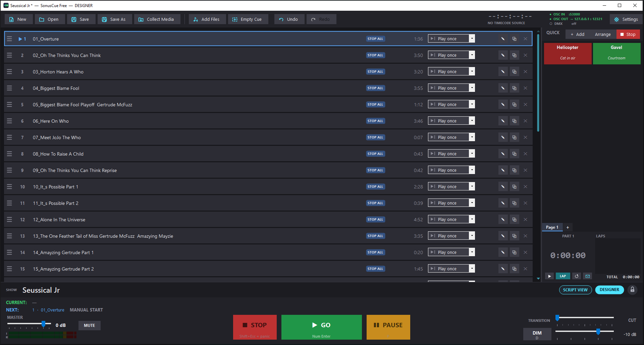Click the edit icon for 08_How To Raise A Child
Viewport: 644px width, 345px height.
tap(503, 154)
